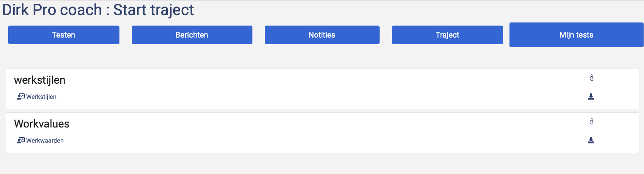Click the page title Start traject
The height and width of the screenshot is (174, 644).
(153, 10)
